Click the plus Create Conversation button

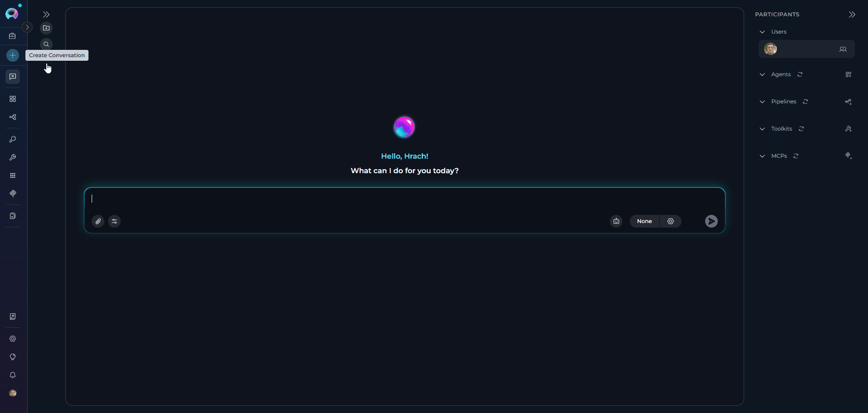click(13, 55)
